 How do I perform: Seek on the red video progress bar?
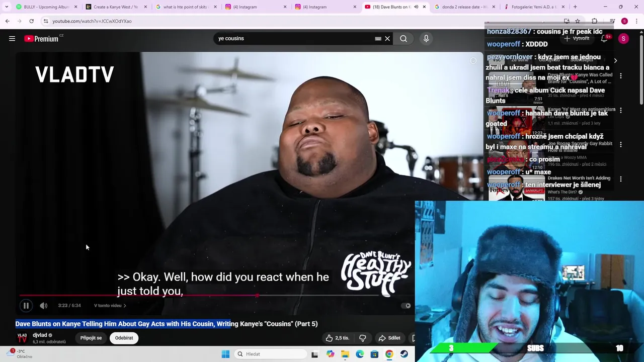199,296
